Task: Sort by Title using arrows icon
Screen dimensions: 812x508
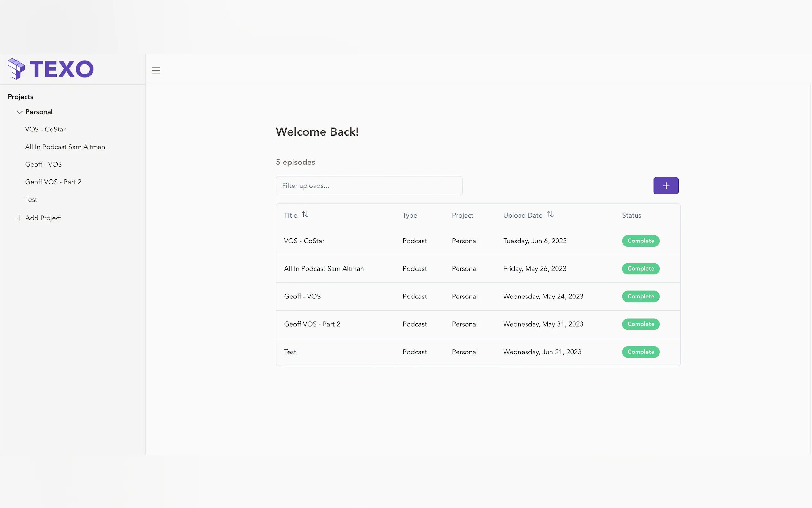Action: point(305,214)
